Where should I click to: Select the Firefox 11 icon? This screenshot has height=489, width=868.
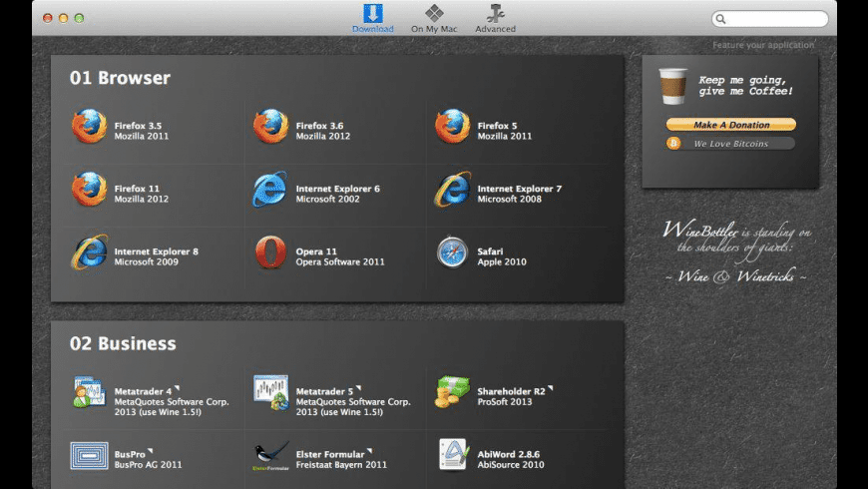coord(89,189)
